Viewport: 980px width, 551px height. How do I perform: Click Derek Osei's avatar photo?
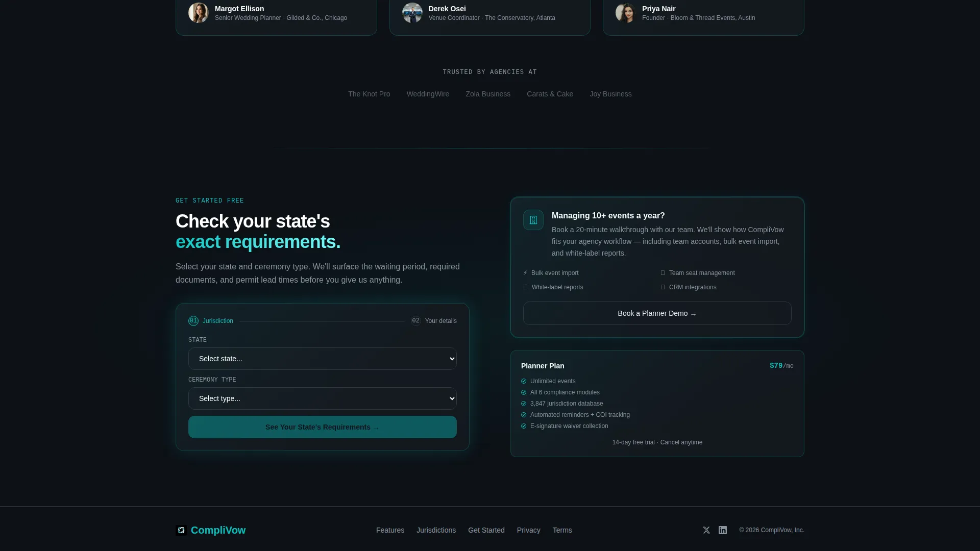(x=412, y=13)
